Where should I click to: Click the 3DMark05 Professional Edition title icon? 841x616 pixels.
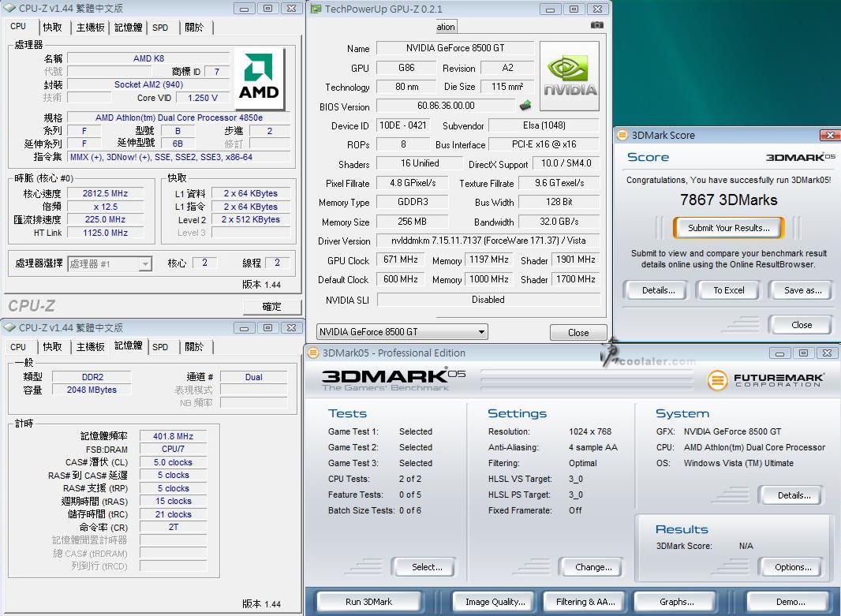tap(312, 353)
